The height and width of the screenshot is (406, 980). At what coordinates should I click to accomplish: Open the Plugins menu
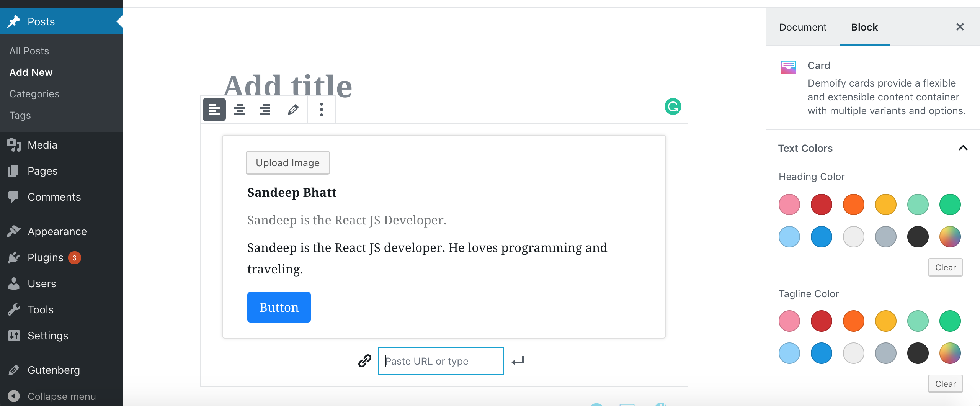pos(46,258)
